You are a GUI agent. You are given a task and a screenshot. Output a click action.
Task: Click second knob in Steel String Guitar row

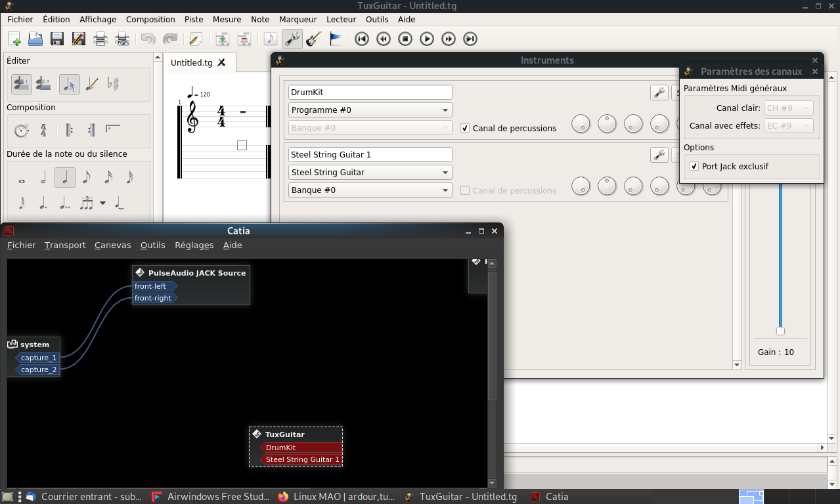pos(608,186)
